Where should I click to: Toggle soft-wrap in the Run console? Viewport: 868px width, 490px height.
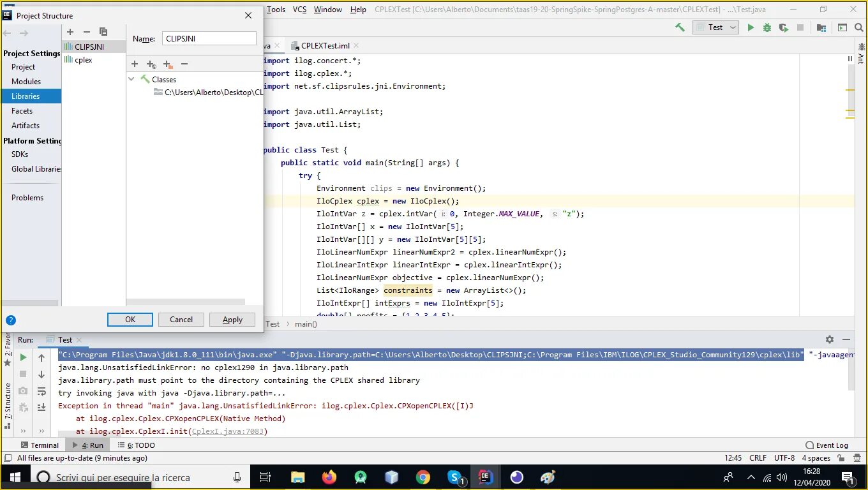tap(41, 391)
